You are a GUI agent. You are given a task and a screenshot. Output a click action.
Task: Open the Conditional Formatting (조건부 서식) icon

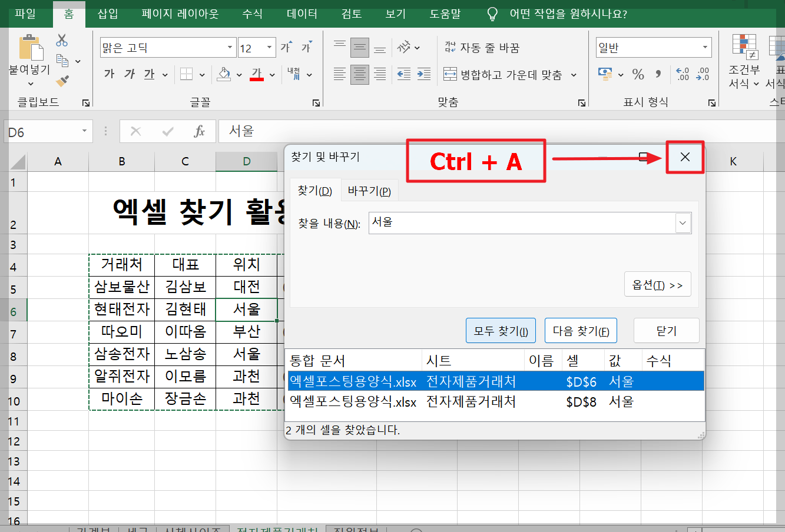pos(744,59)
